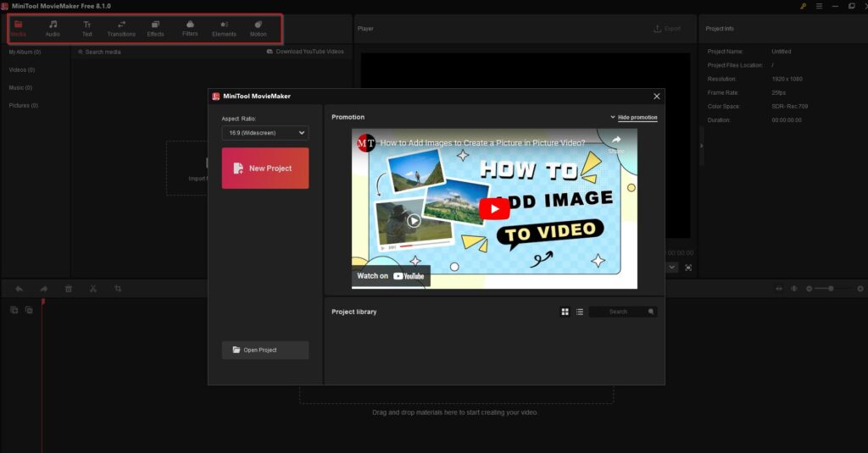Click the red timeline playhead marker
This screenshot has height=453, width=868.
[x=42, y=302]
